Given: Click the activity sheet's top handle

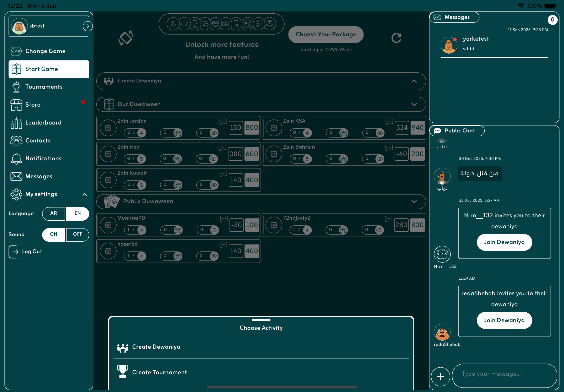Looking at the screenshot, I should [261, 320].
